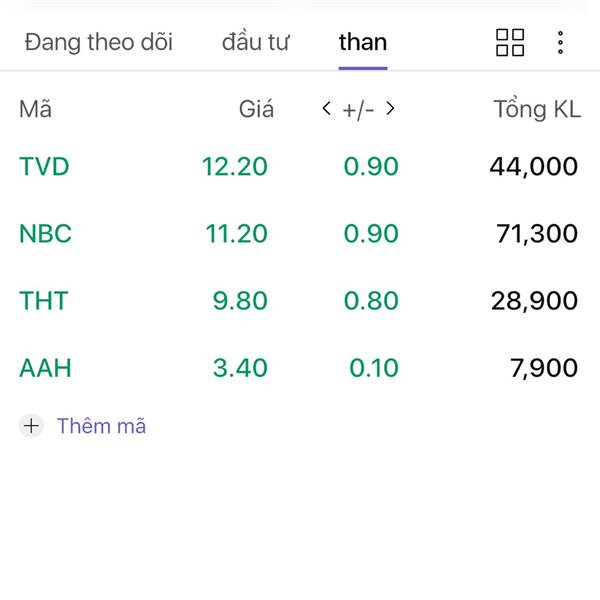600x600 pixels.
Task: Sort by the Tổng KL column header
Action: coord(536,109)
